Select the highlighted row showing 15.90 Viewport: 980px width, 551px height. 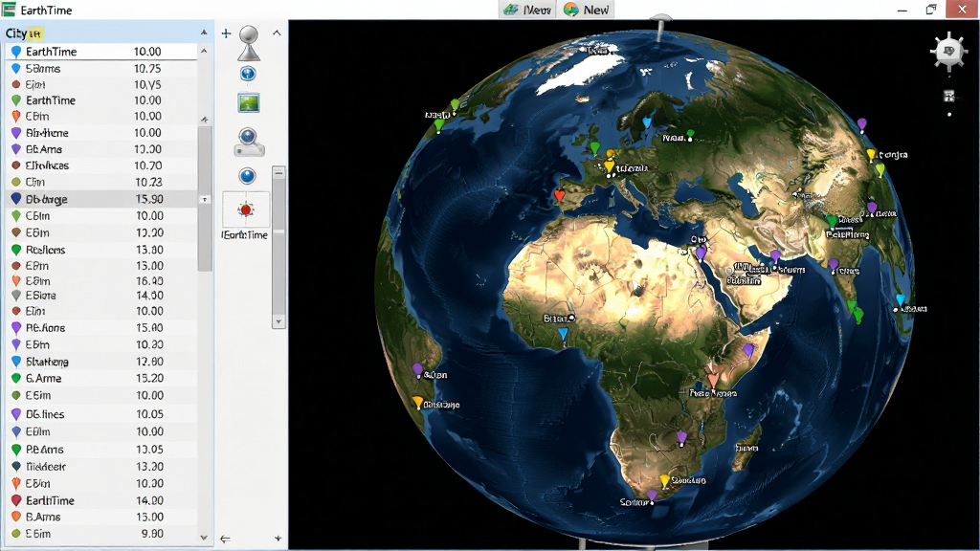[101, 199]
